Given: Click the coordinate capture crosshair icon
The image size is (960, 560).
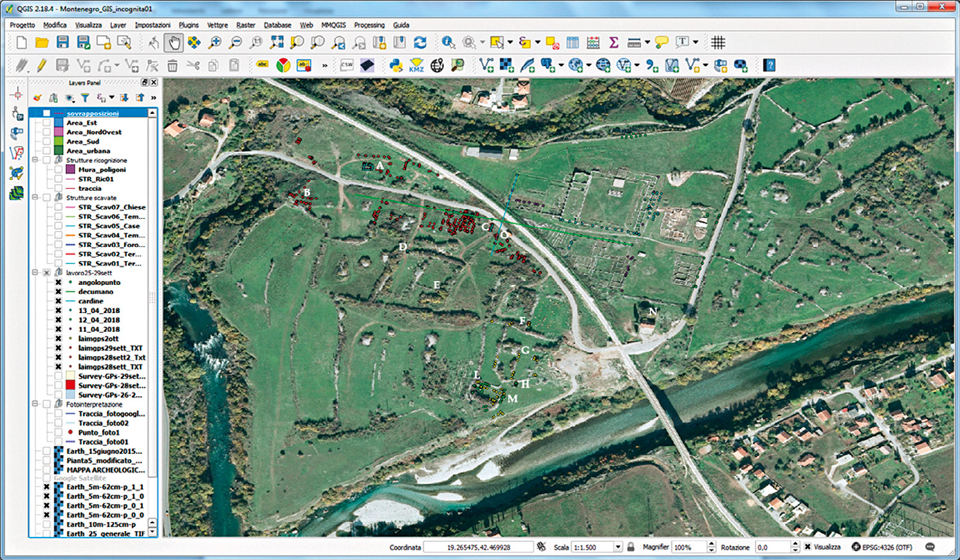Looking at the screenshot, I should (17, 95).
